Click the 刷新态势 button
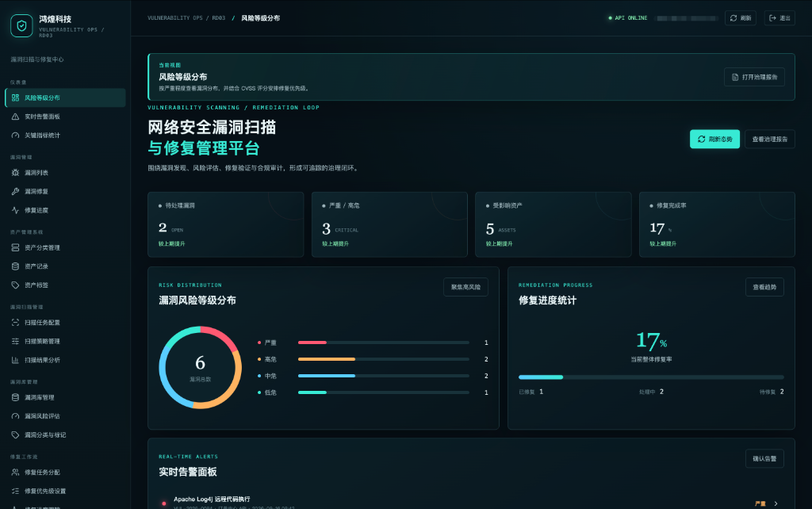812x509 pixels. click(714, 139)
